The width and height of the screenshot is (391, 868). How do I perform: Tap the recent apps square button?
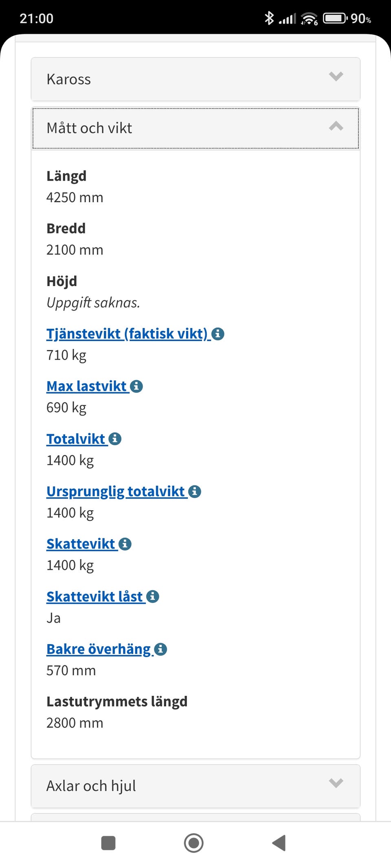coord(108,843)
